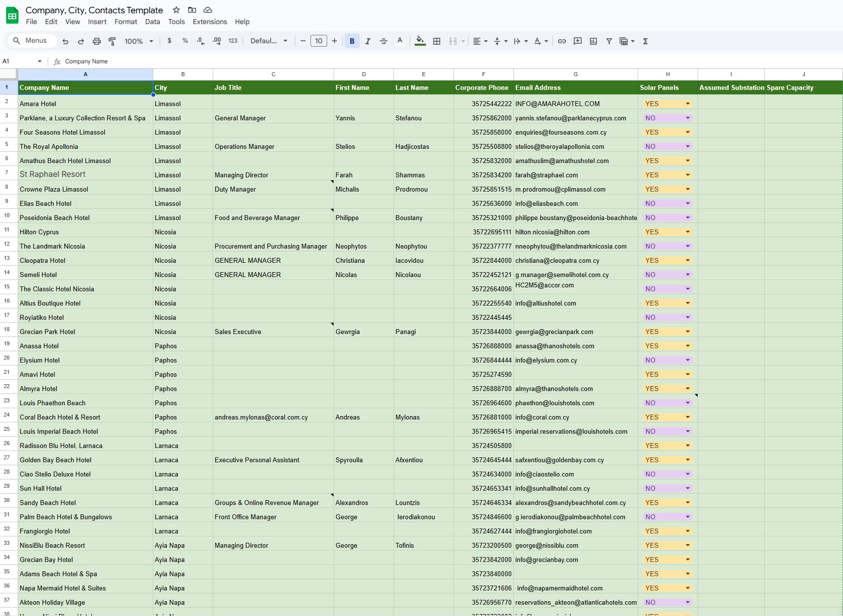This screenshot has height=616, width=843.
Task: Open the File menu
Action: (31, 22)
